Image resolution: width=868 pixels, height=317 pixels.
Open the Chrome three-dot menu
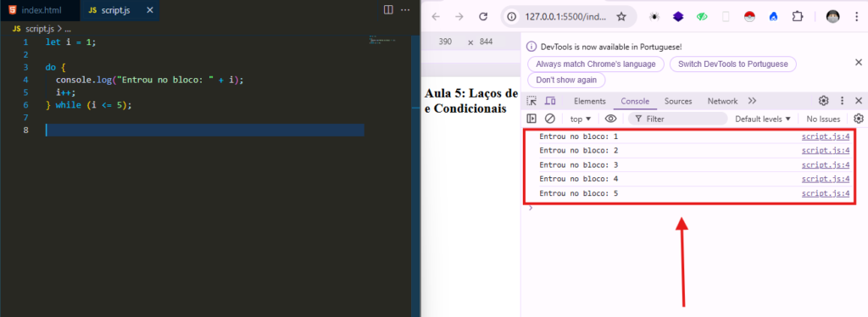coord(856,17)
